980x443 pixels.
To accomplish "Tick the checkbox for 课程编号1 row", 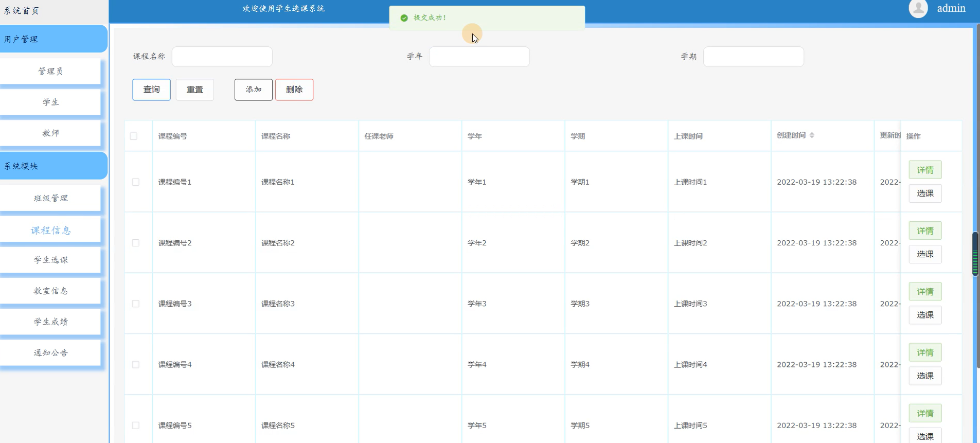I will tap(136, 182).
